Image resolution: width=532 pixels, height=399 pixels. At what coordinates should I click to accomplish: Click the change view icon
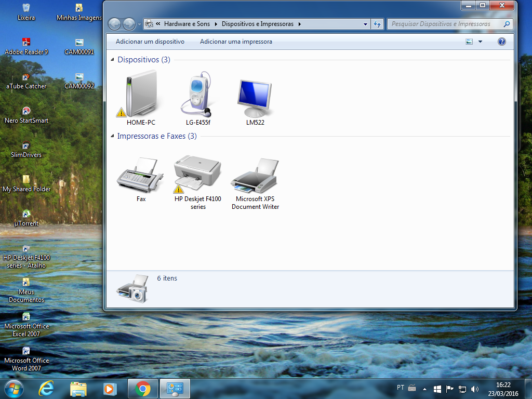point(469,42)
